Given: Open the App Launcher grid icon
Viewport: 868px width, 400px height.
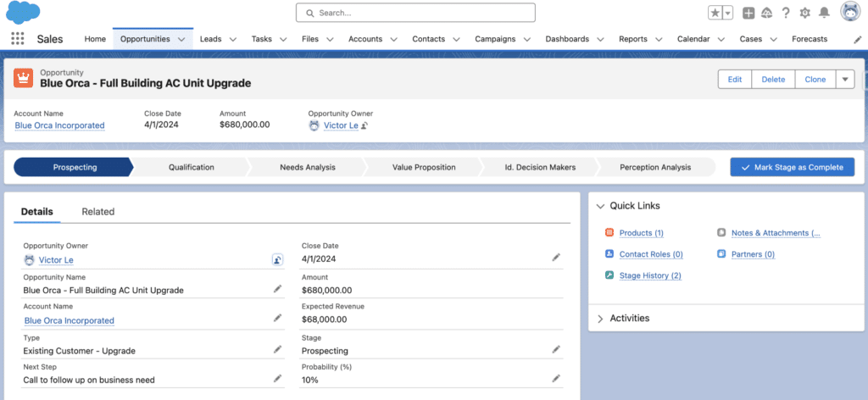Looking at the screenshot, I should [18, 39].
